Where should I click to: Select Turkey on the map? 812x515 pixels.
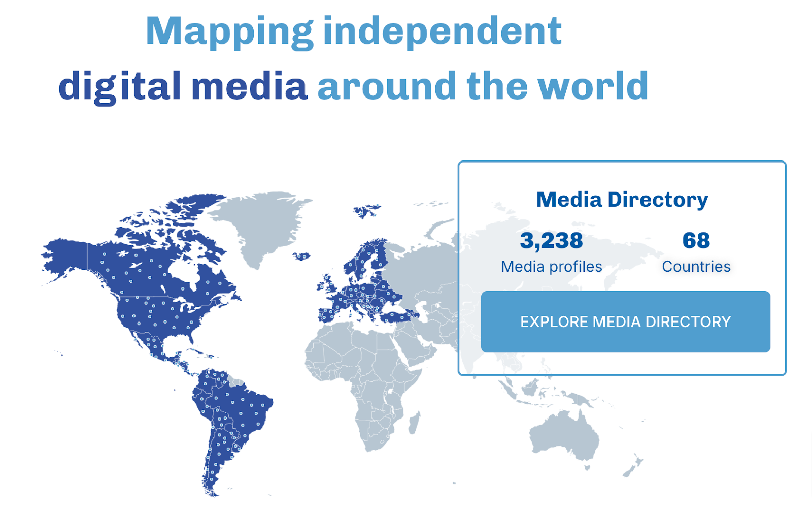pos(400,317)
